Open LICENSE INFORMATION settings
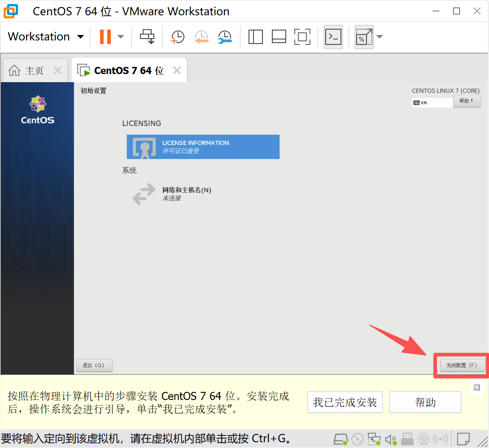The height and width of the screenshot is (448, 489). (203, 147)
